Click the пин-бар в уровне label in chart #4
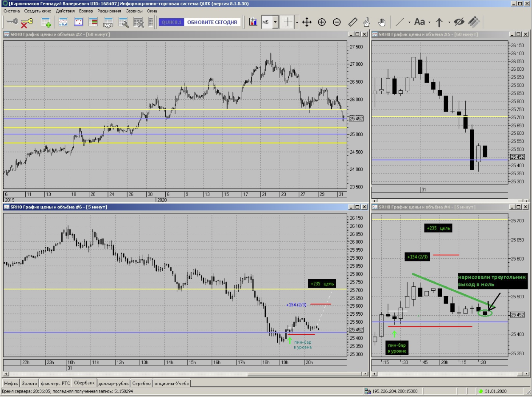532x397 pixels. tap(396, 348)
